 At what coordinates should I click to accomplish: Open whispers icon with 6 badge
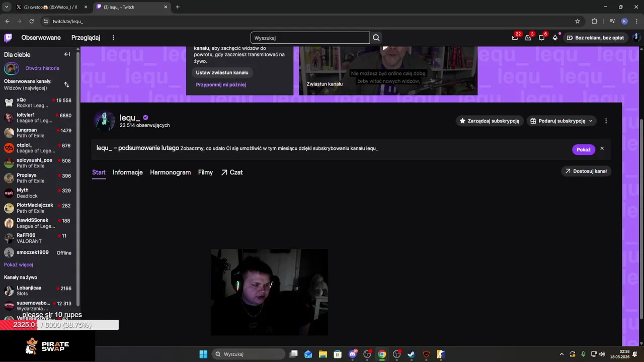point(542,38)
